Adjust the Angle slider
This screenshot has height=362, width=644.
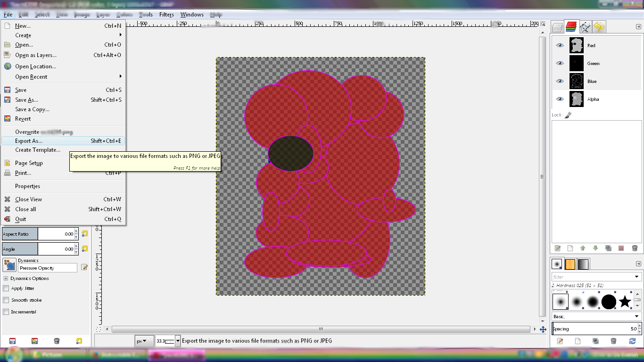[39, 249]
